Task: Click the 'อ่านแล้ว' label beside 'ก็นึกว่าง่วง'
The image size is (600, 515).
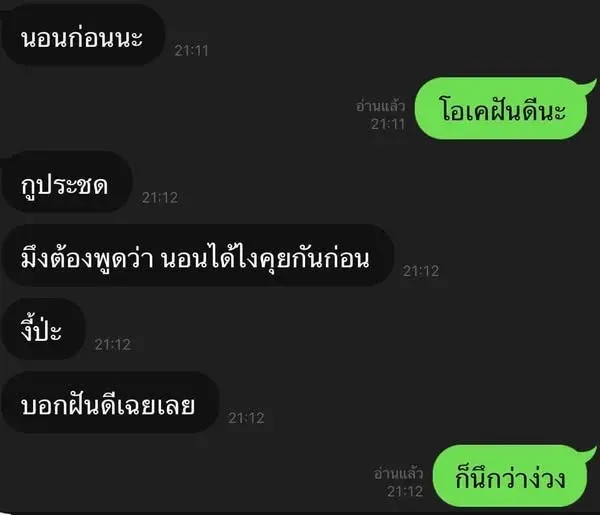Action: [398, 474]
